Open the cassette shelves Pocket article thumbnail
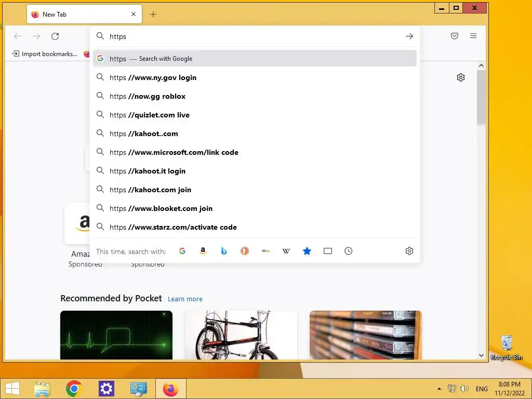 pyautogui.click(x=365, y=335)
